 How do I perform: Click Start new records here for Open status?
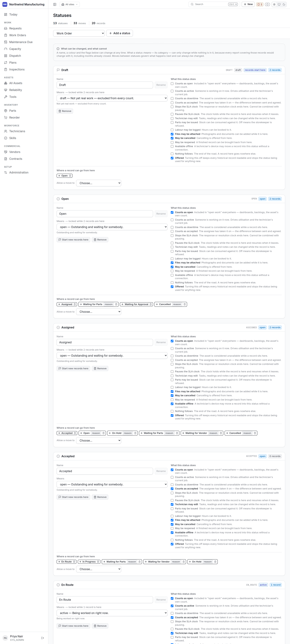[x=73, y=240]
